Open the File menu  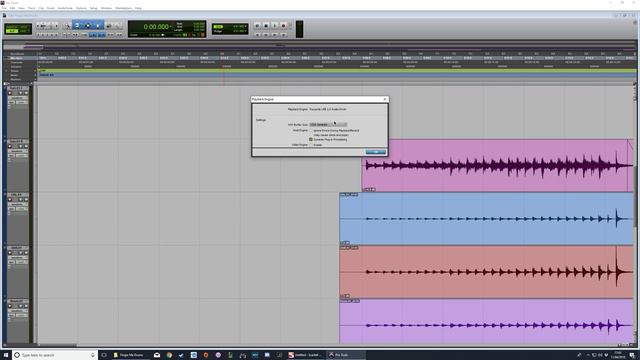4,8
